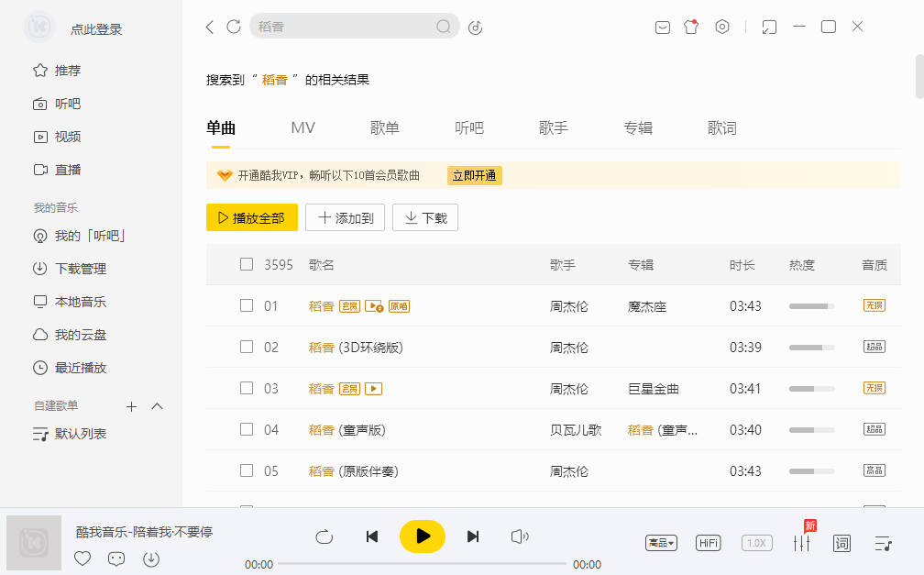Click 添加到 button
Viewport: 924px width, 575px height.
point(345,217)
